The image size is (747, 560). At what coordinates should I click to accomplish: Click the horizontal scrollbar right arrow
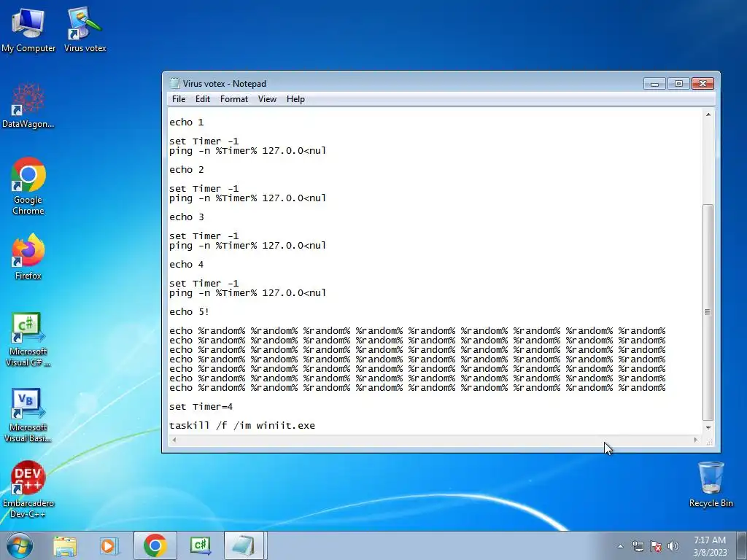pos(696,440)
